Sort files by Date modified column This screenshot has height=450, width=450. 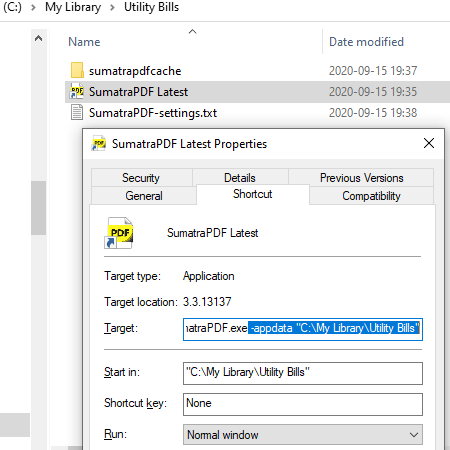tap(366, 42)
